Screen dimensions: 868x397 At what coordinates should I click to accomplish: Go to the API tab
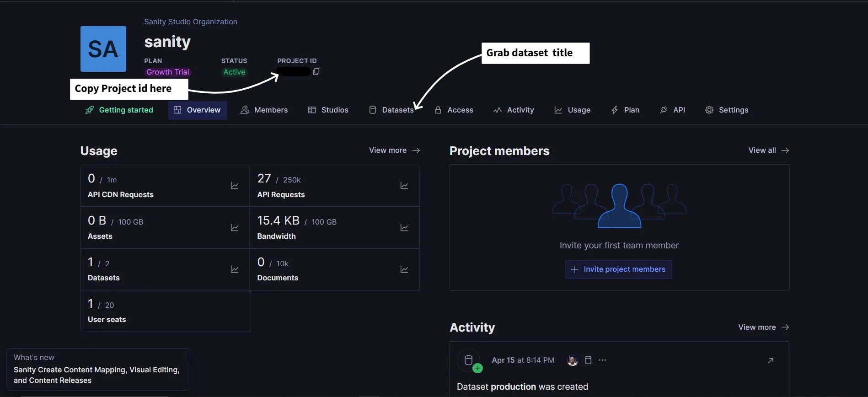(673, 110)
